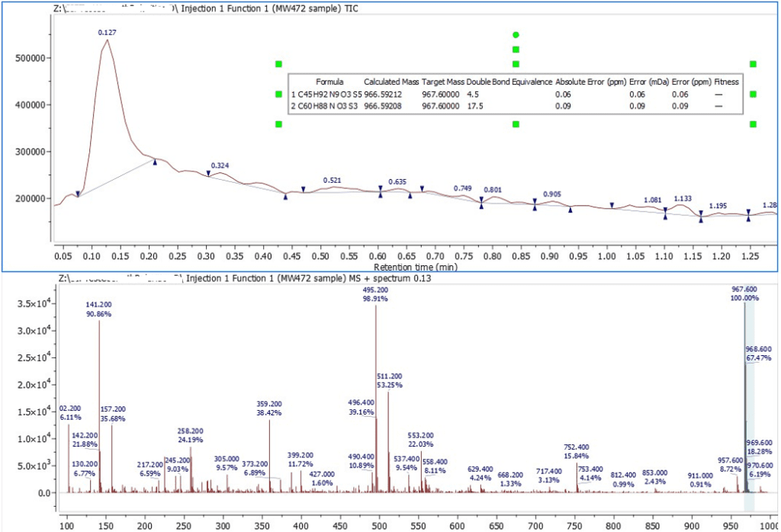Click the bottom-center green anchor square
Screen dimensions: 781x532
[516, 123]
